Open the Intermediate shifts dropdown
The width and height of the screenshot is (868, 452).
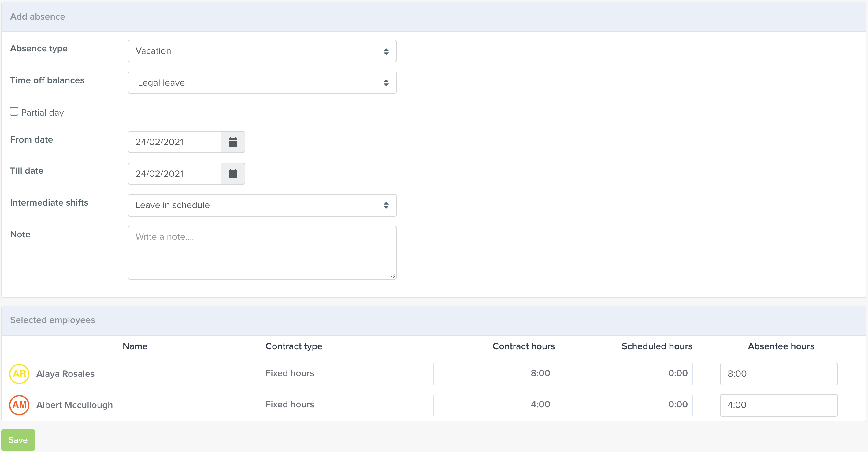(262, 205)
